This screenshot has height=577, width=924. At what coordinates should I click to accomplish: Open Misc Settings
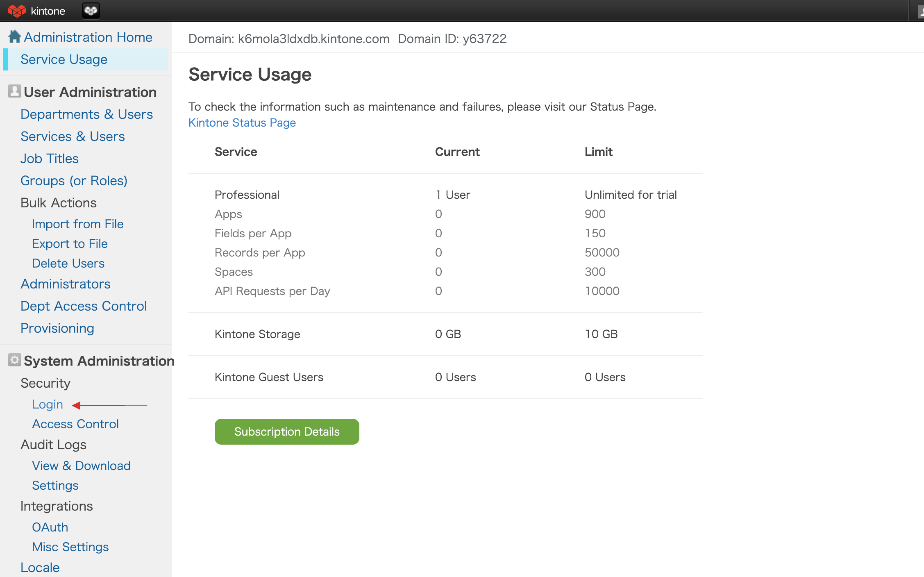click(70, 547)
